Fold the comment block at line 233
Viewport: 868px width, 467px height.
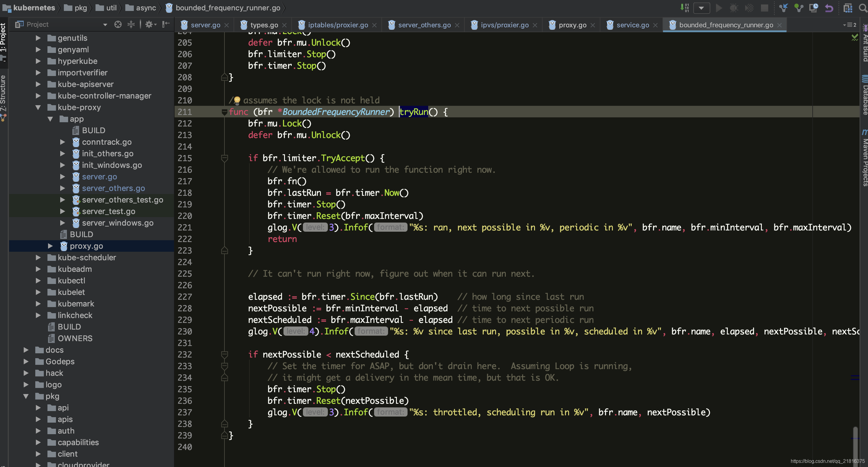point(224,366)
